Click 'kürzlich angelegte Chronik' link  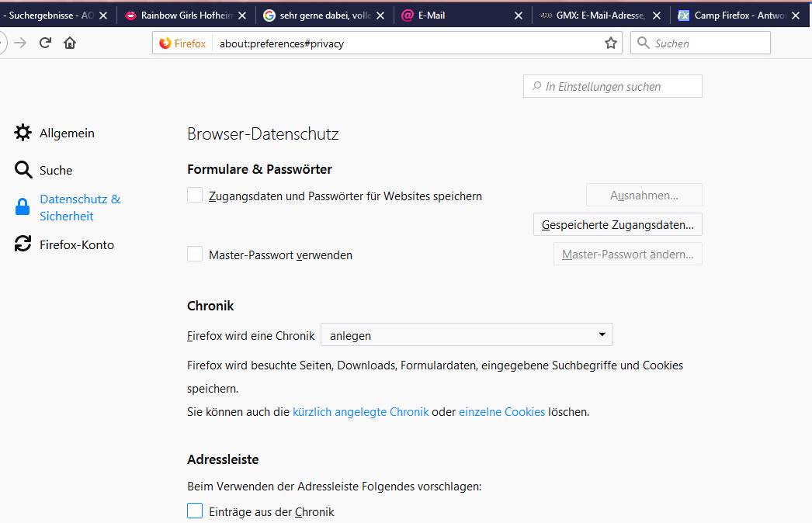coord(360,412)
